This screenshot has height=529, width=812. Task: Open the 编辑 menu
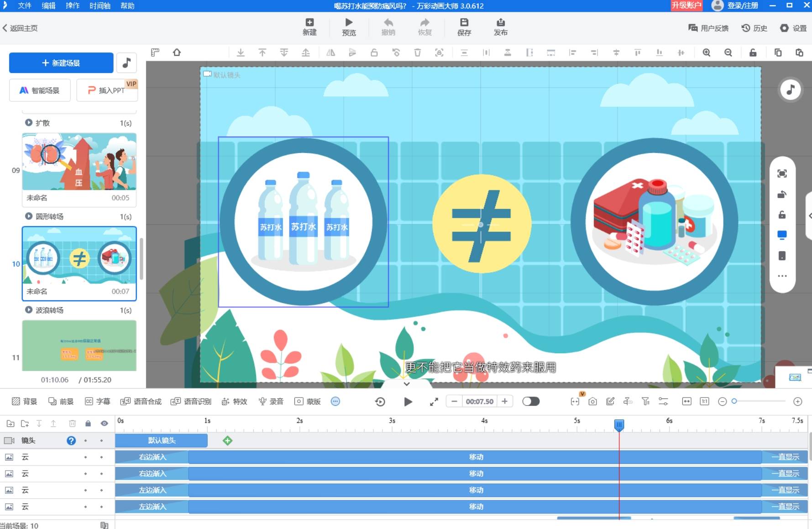pos(48,5)
